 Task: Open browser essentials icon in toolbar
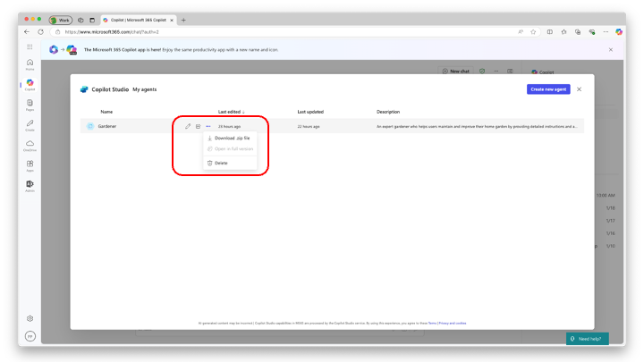click(x=592, y=31)
